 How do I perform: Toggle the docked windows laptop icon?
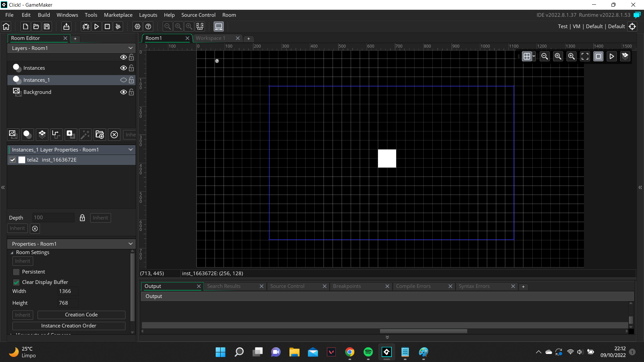click(x=219, y=26)
